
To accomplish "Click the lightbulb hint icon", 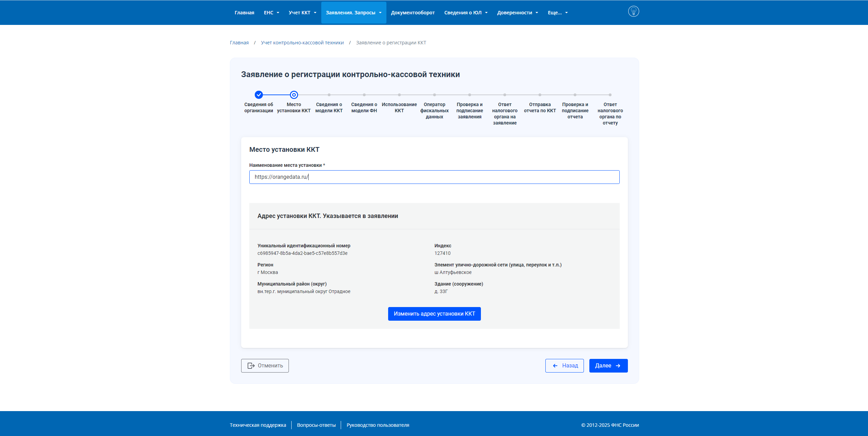I will pyautogui.click(x=633, y=12).
